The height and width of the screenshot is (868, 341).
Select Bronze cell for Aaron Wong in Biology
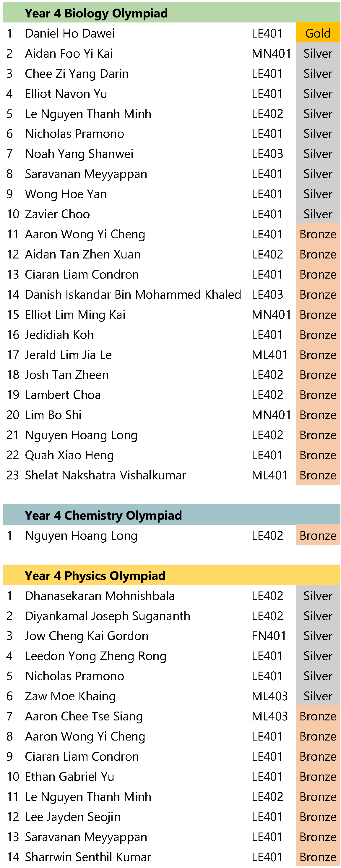tap(318, 234)
